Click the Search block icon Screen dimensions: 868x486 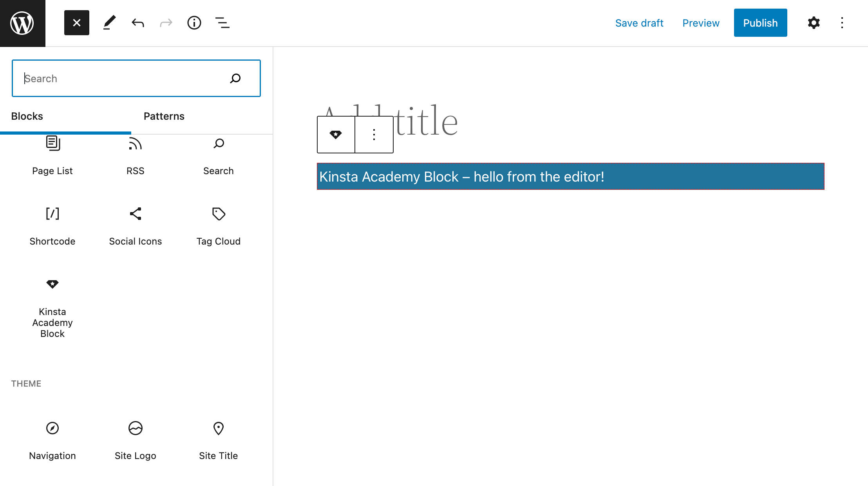pos(218,143)
